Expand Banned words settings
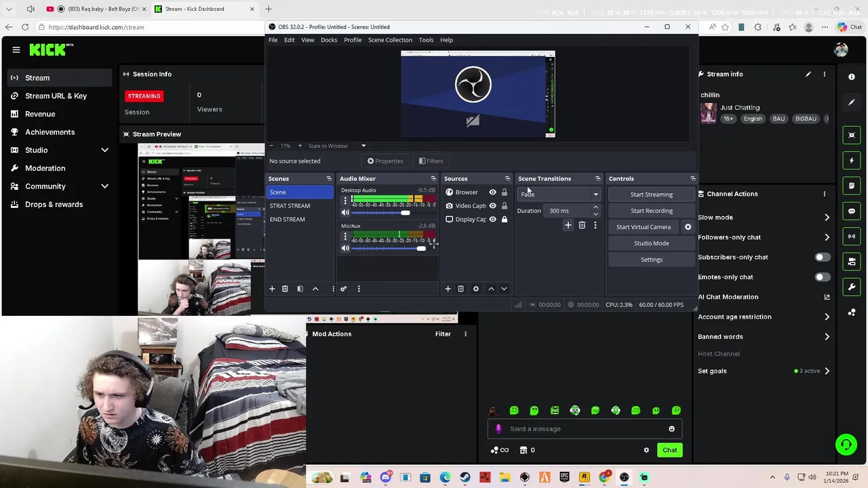The width and height of the screenshot is (868, 488). (x=827, y=336)
